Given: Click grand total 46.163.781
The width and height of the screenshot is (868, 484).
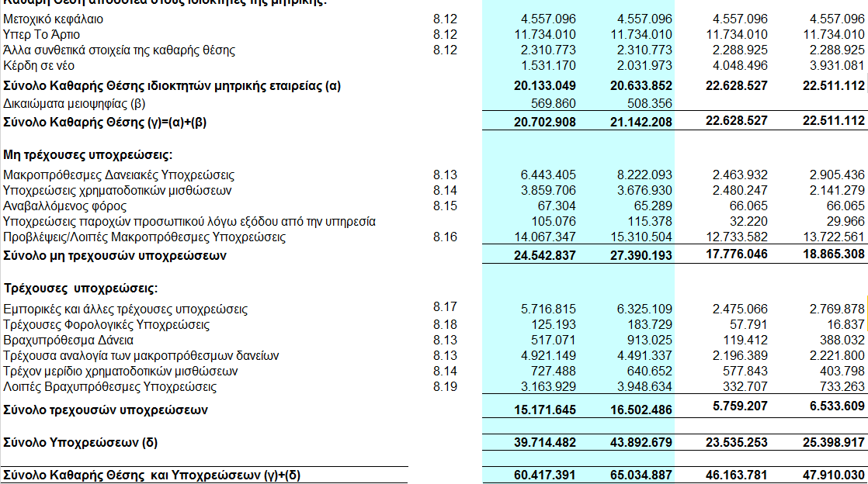Looking at the screenshot, I should [737, 475].
